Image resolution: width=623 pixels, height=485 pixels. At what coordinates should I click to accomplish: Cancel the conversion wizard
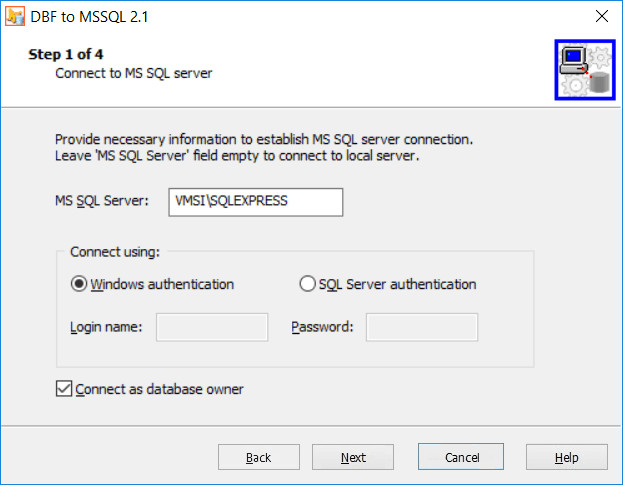click(461, 457)
